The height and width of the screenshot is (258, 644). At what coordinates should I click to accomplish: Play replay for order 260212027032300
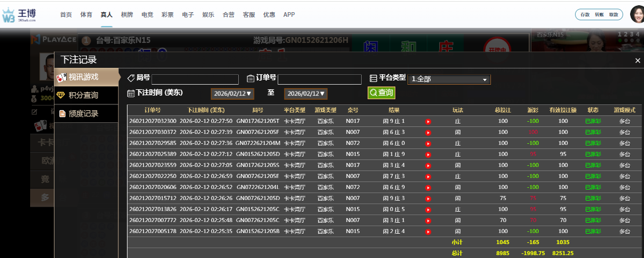(x=428, y=122)
